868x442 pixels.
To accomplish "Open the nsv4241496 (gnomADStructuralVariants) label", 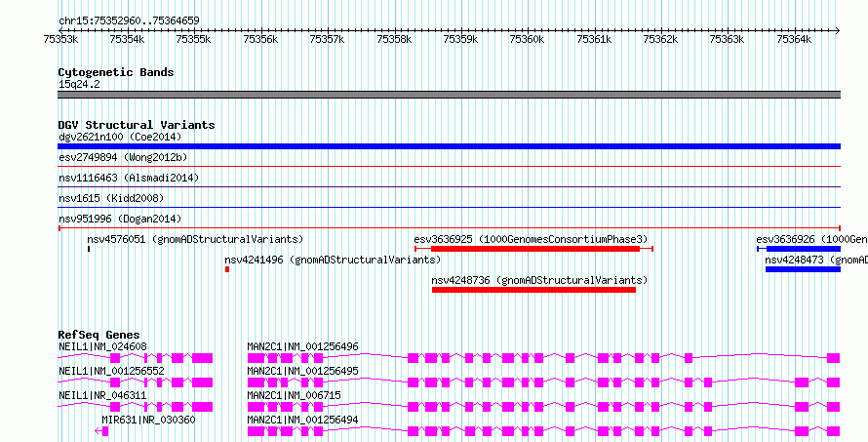I will (333, 260).
